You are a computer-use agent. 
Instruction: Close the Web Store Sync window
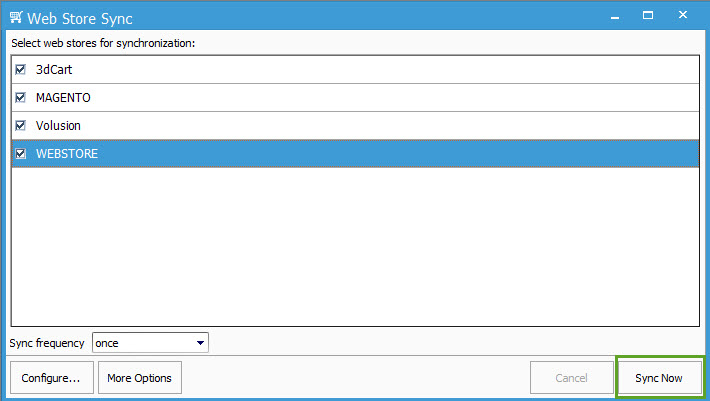click(683, 15)
